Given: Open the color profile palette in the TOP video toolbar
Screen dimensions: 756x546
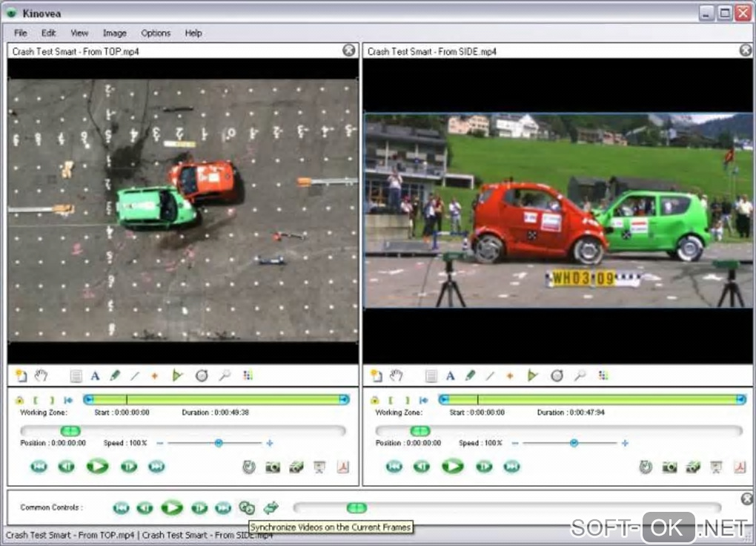Looking at the screenshot, I should point(248,375).
